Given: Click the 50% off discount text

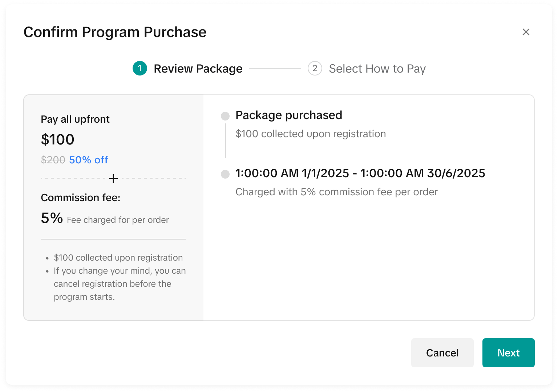Looking at the screenshot, I should point(89,160).
